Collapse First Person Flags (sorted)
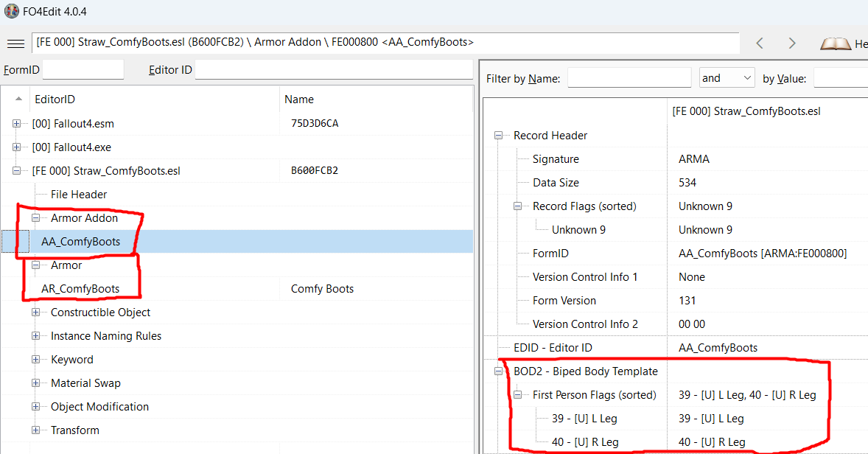The height and width of the screenshot is (454, 868). coord(517,395)
